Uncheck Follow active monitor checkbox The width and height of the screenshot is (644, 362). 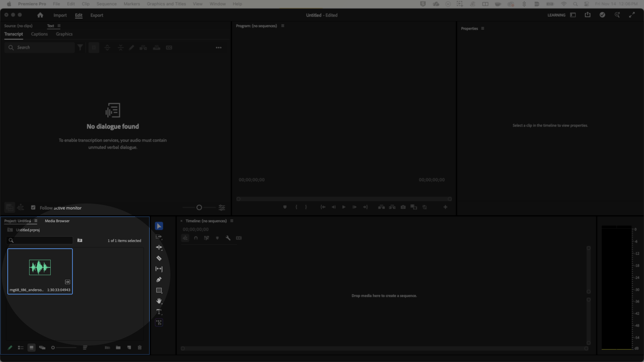(x=33, y=208)
